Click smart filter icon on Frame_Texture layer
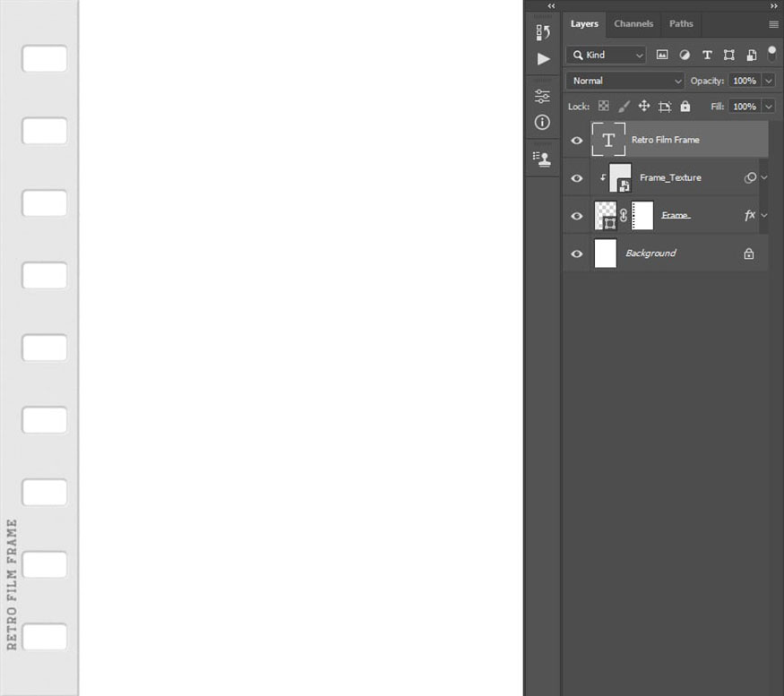The image size is (784, 696). pyautogui.click(x=750, y=177)
